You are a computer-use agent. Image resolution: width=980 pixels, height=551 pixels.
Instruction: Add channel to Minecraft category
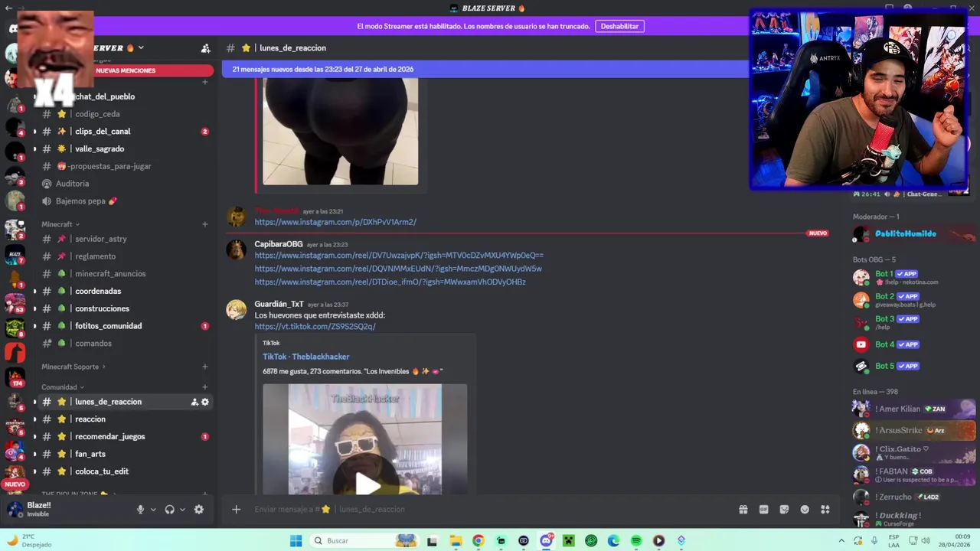[204, 224]
